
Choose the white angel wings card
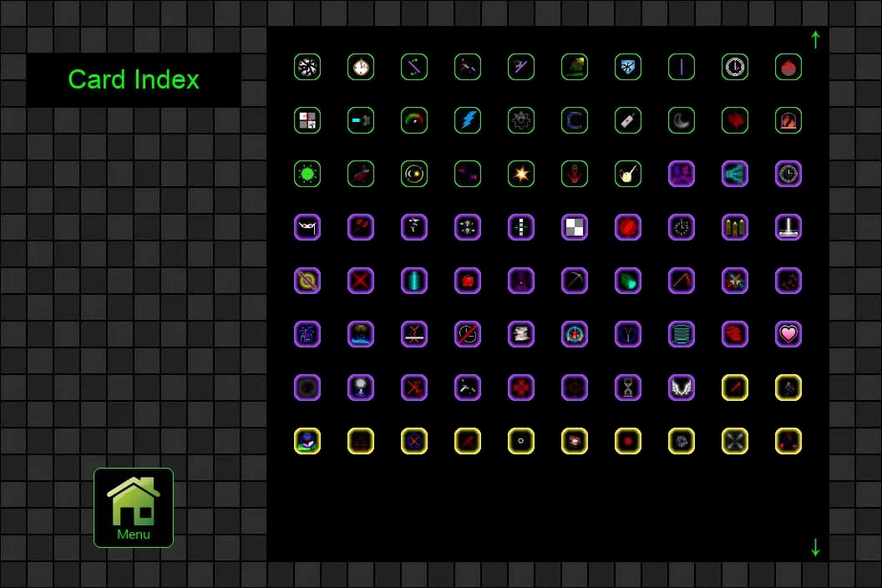pyautogui.click(x=682, y=388)
